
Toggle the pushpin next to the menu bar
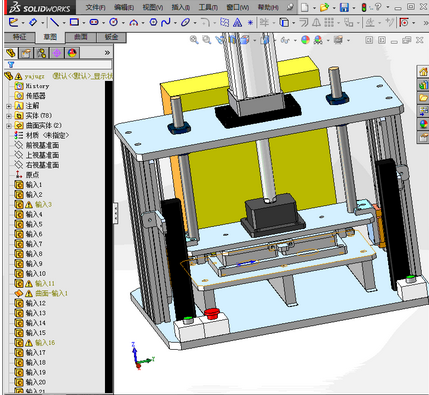(x=290, y=7)
